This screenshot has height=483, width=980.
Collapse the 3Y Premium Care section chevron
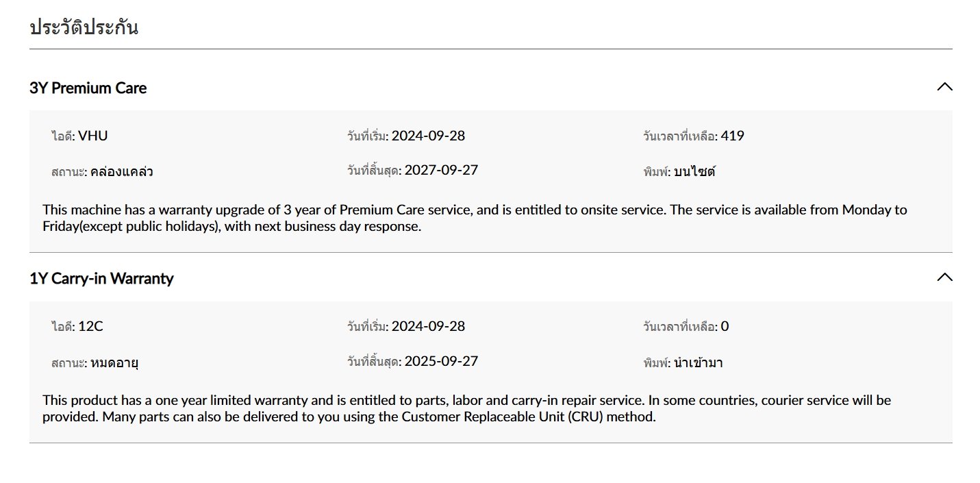(944, 87)
